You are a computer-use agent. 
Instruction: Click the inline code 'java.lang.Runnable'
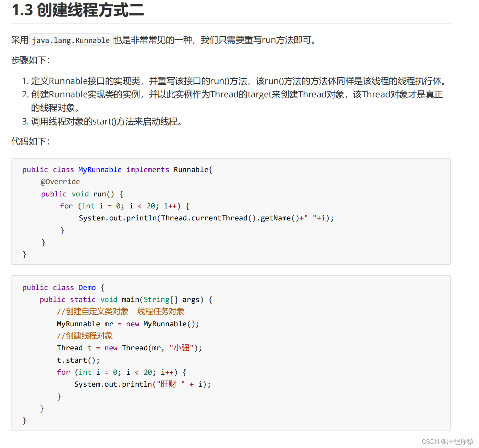(71, 40)
